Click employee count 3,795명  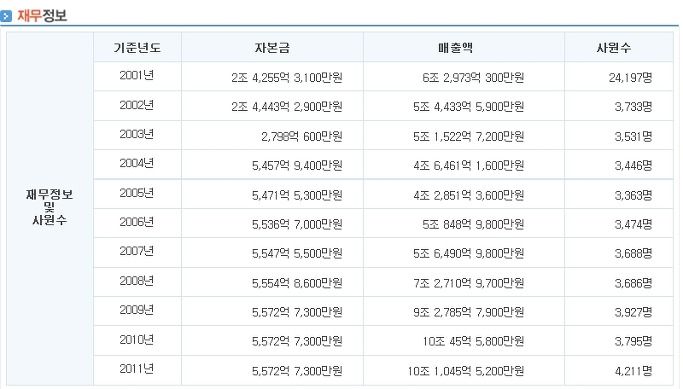pyautogui.click(x=633, y=342)
